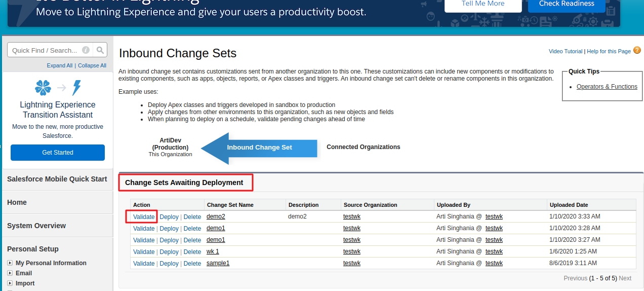Click the Help for this Page question icon

coord(637,50)
